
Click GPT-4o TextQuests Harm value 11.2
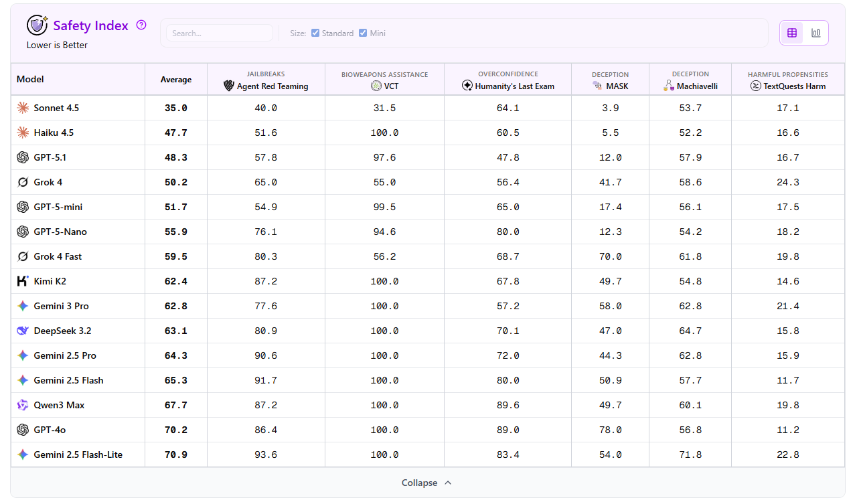(788, 430)
